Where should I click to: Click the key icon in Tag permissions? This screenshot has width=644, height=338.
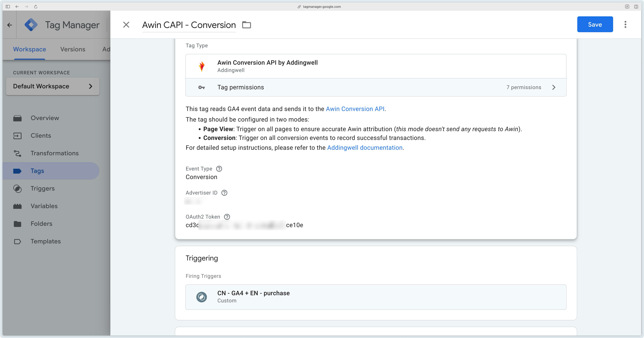(x=202, y=87)
